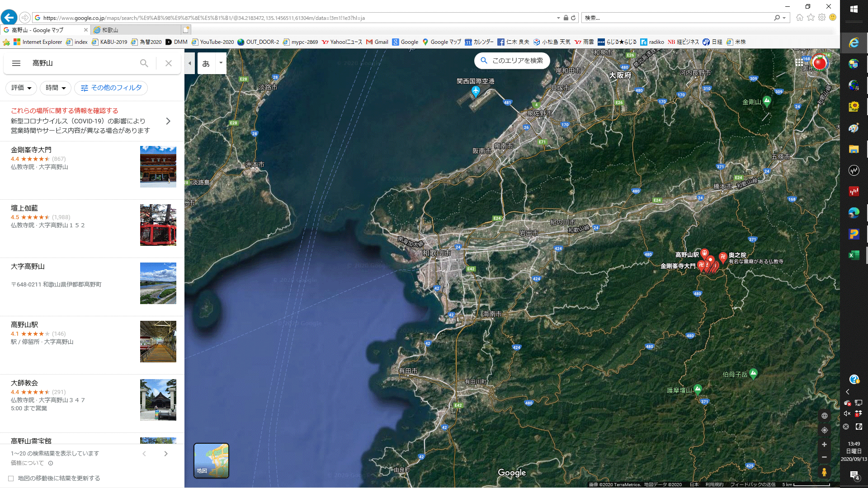
Task: Refresh the page with reload icon
Action: coord(573,18)
